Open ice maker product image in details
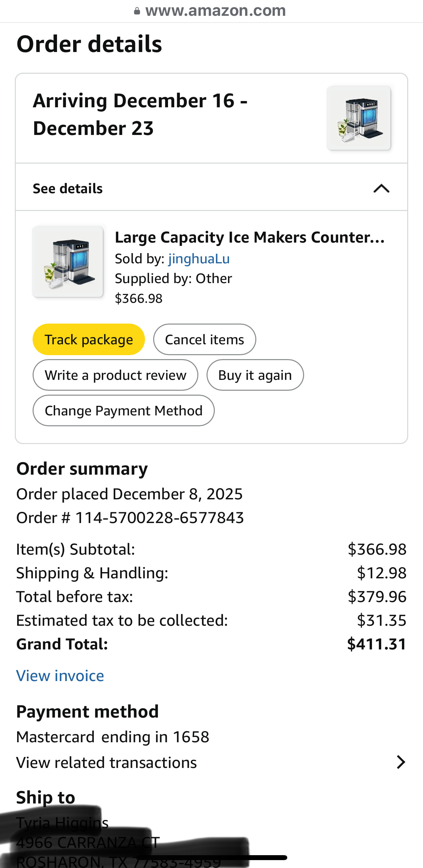Viewport: 423px width, 868px height. (x=68, y=261)
